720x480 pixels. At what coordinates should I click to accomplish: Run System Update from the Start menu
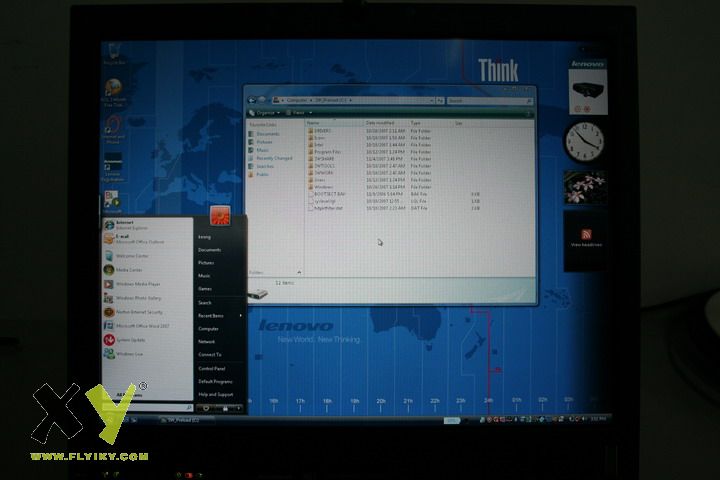pyautogui.click(x=147, y=340)
